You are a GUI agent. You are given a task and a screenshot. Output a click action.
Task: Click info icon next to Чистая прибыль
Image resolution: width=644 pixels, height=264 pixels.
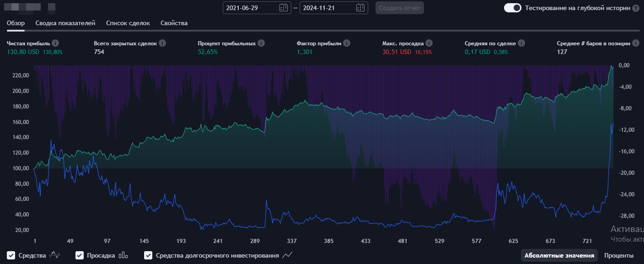[55, 43]
